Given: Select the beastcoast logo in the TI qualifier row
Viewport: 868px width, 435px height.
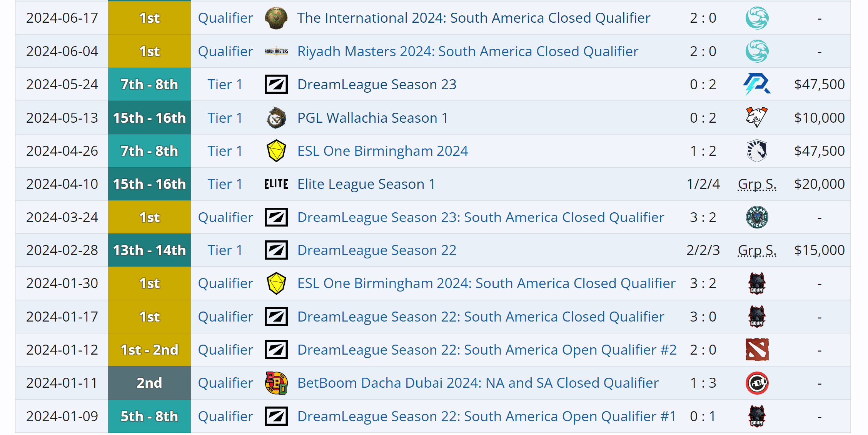Looking at the screenshot, I should (756, 18).
